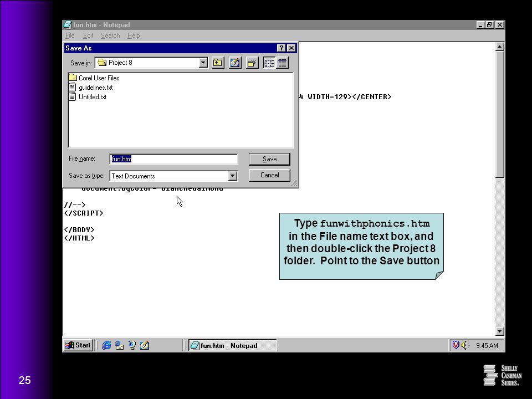This screenshot has width=532, height=399.
Task: Click the Notepad title bar icon
Action: (x=68, y=25)
